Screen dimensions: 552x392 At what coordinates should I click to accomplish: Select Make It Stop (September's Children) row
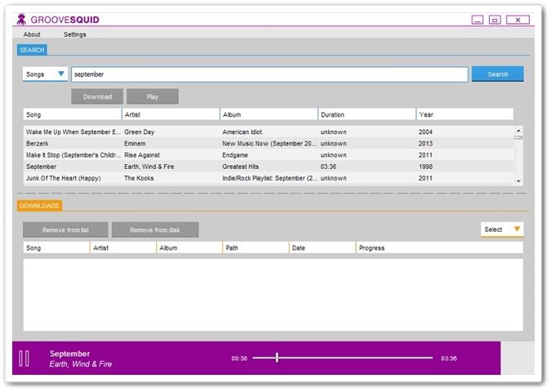click(x=269, y=155)
